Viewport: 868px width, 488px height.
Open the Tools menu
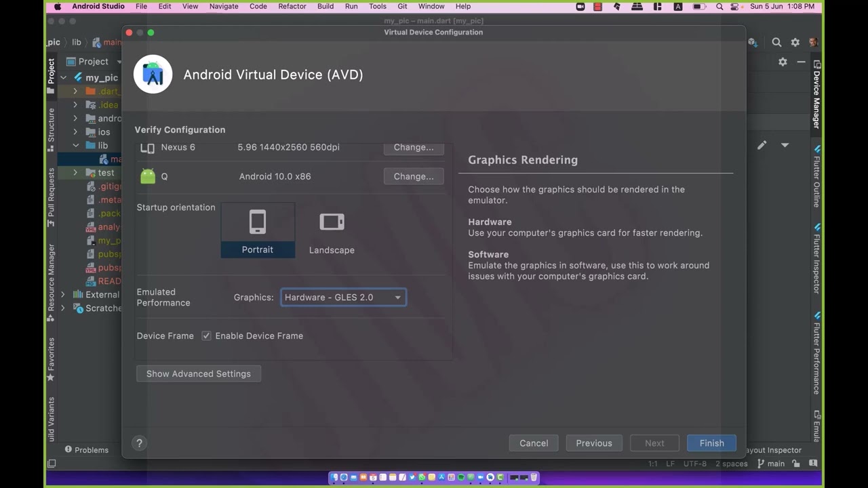[378, 6]
